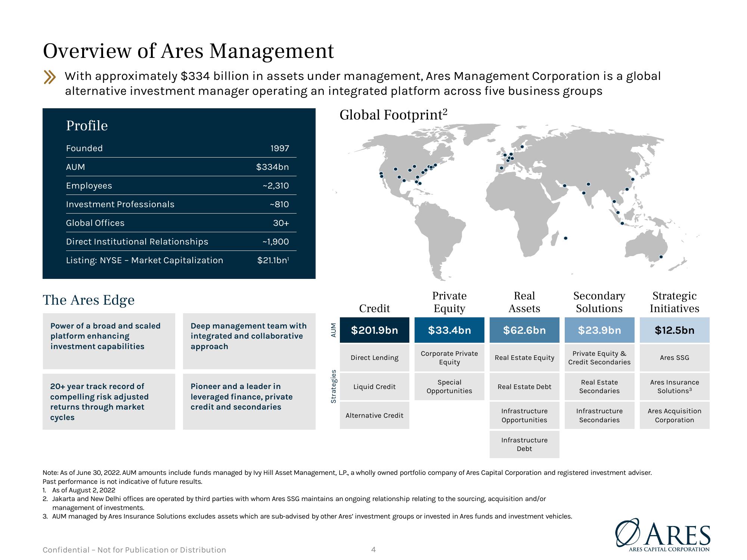Screen dimensions: 747x560
Task: Click the 'Alternative Credit' strategy cell
Action: coord(374,416)
